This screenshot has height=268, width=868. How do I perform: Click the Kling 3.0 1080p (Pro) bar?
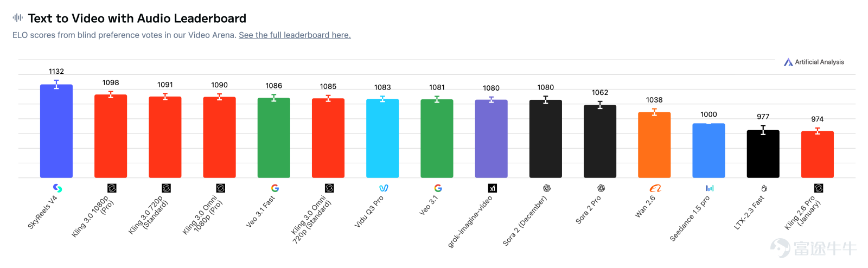(x=111, y=136)
